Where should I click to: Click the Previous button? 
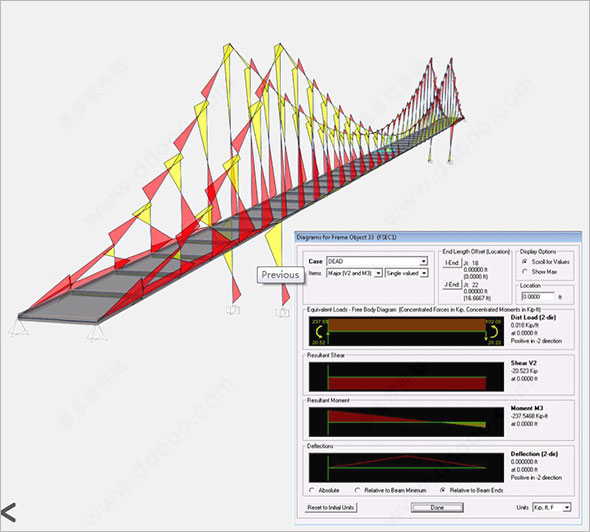[280, 275]
